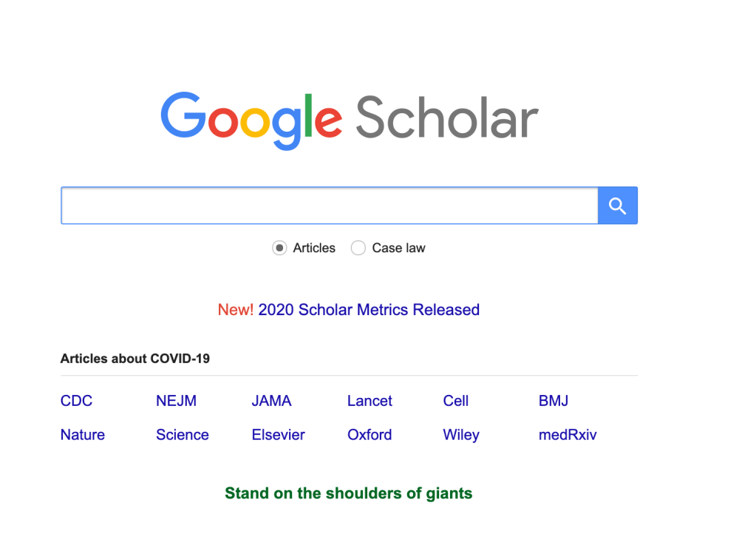756x548 pixels.
Task: Select the Case law radio button
Action: tap(358, 248)
